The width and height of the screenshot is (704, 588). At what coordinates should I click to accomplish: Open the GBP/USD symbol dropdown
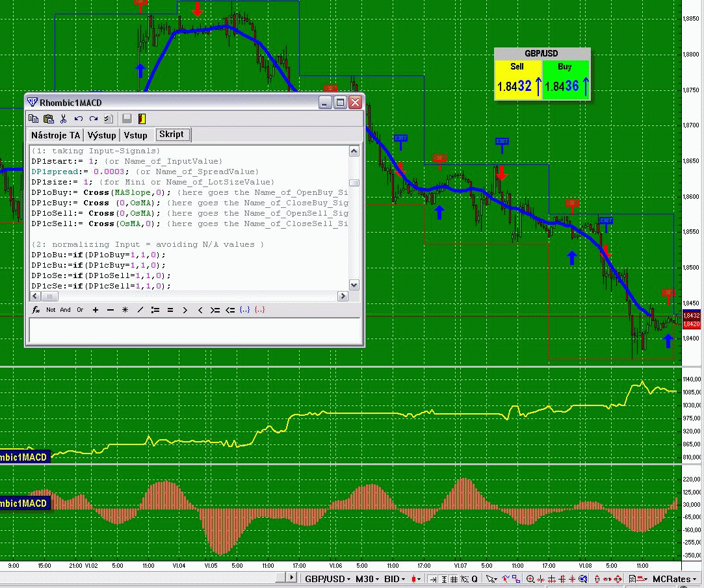click(328, 579)
